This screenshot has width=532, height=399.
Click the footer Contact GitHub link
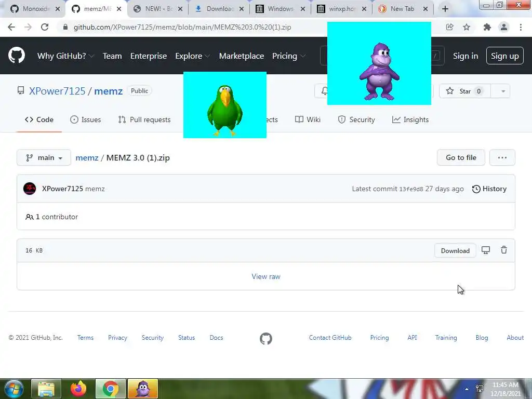click(x=330, y=338)
